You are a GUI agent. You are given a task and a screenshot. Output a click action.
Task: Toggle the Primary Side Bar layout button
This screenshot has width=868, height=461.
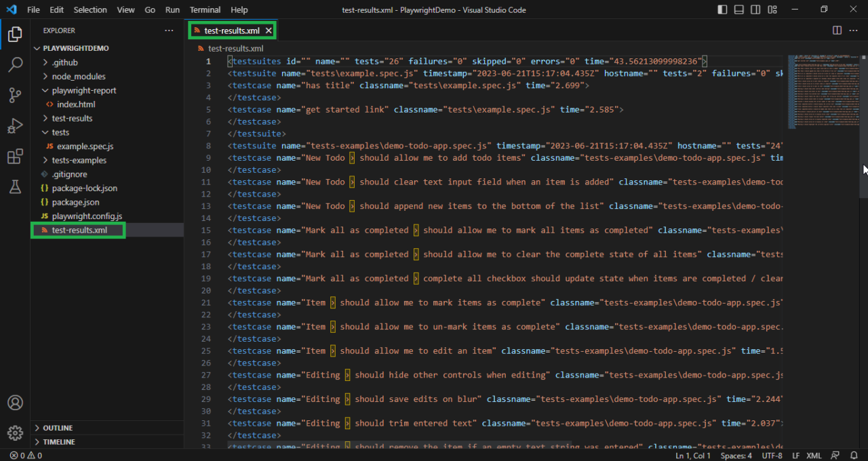point(722,9)
